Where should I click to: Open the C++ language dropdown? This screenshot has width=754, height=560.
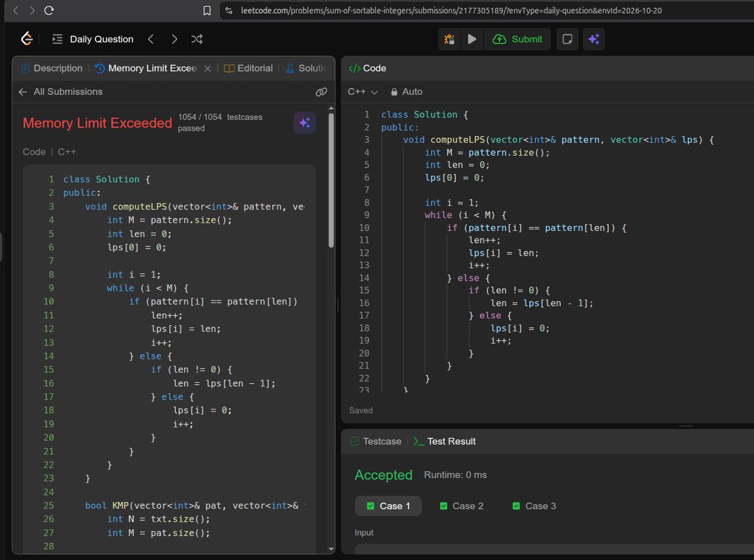click(363, 92)
